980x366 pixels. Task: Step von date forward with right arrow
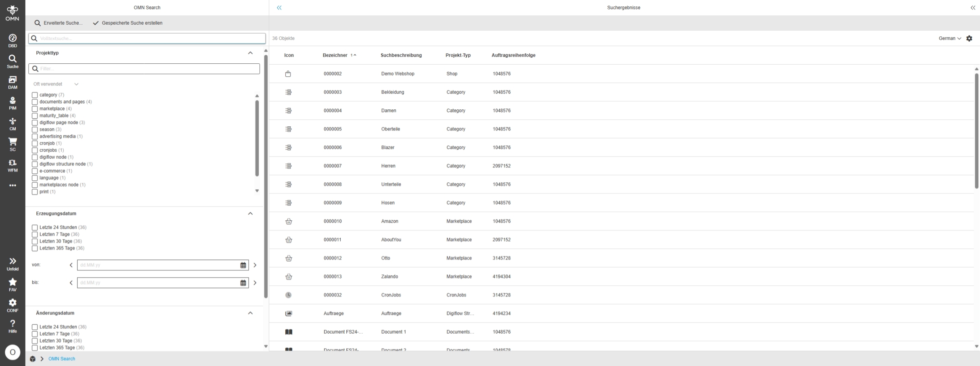click(255, 265)
